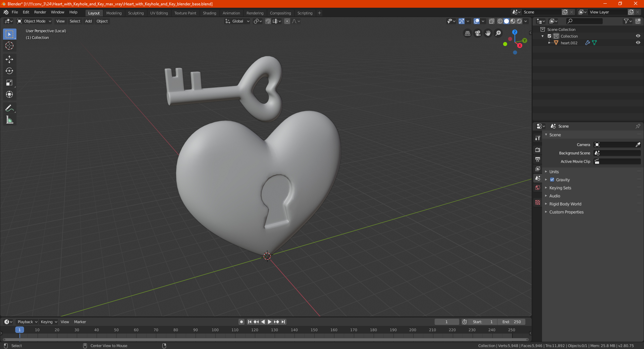The height and width of the screenshot is (349, 644).
Task: Open the Object Mode dropdown
Action: [x=34, y=21]
